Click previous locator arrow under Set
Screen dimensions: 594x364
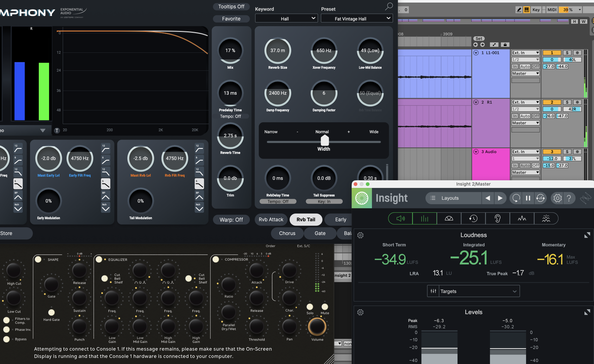(475, 45)
